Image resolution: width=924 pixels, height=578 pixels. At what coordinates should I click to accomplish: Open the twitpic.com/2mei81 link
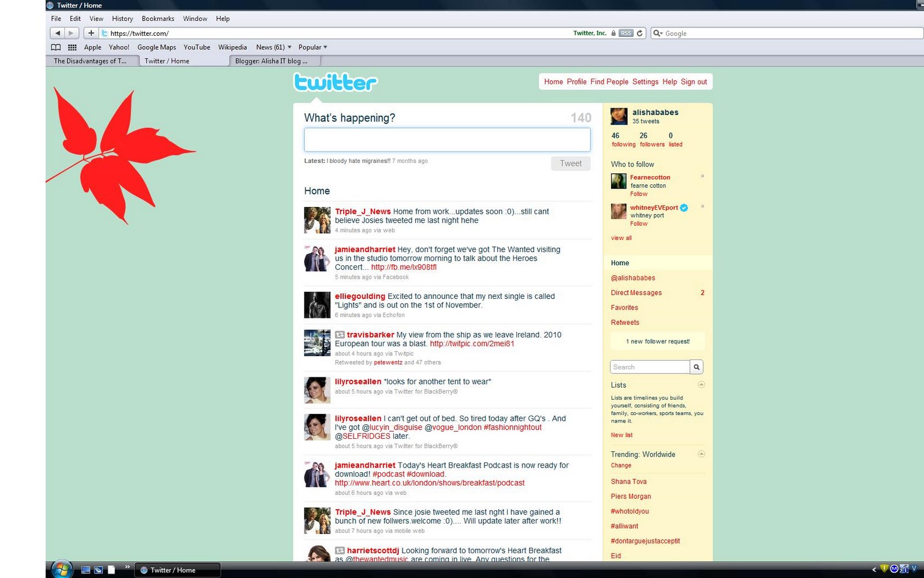click(472, 344)
